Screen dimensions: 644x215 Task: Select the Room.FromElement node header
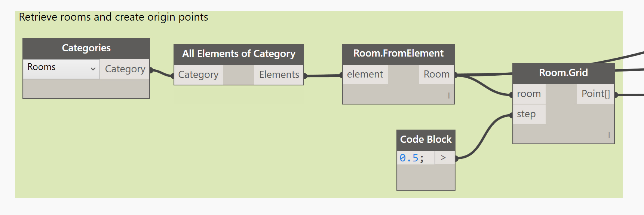click(x=398, y=54)
